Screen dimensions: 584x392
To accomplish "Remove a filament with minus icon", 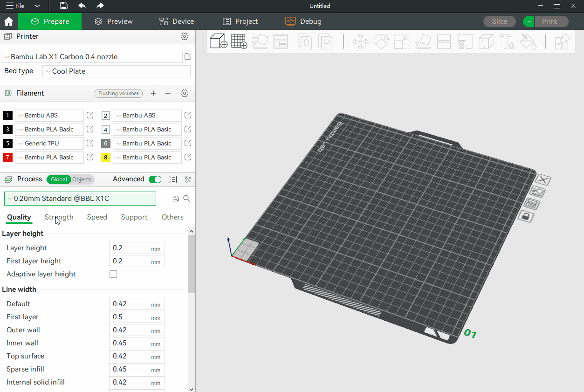I will pyautogui.click(x=168, y=93).
